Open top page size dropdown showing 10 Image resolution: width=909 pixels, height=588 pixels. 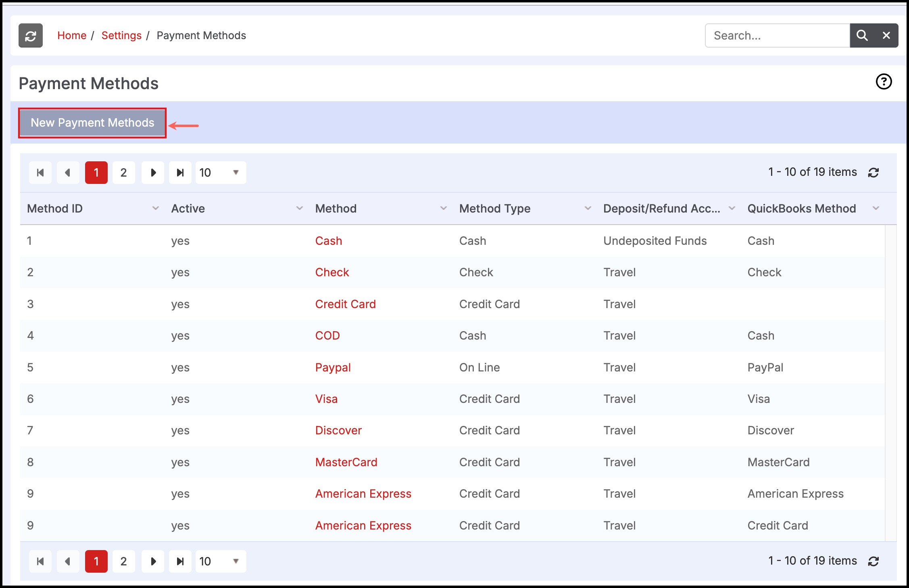[x=221, y=173]
